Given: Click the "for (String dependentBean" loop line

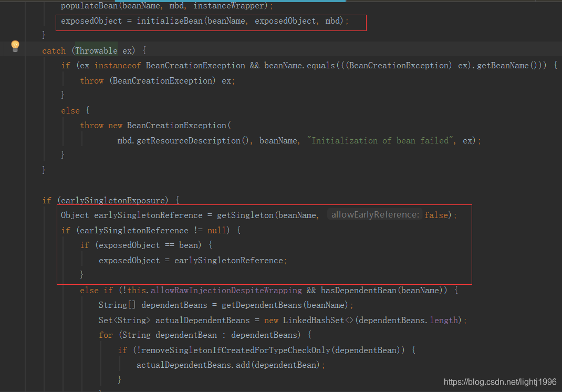Looking at the screenshot, I should coord(205,335).
